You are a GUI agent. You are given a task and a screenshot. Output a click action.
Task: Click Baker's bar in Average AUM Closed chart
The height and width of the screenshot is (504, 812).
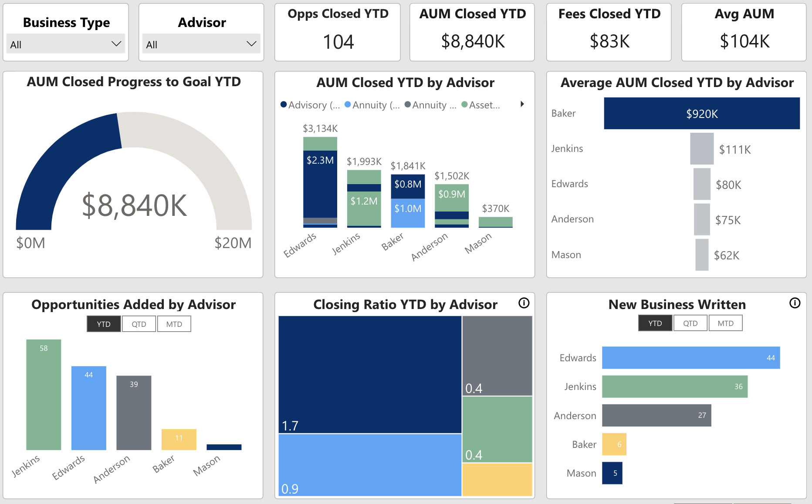coord(701,113)
